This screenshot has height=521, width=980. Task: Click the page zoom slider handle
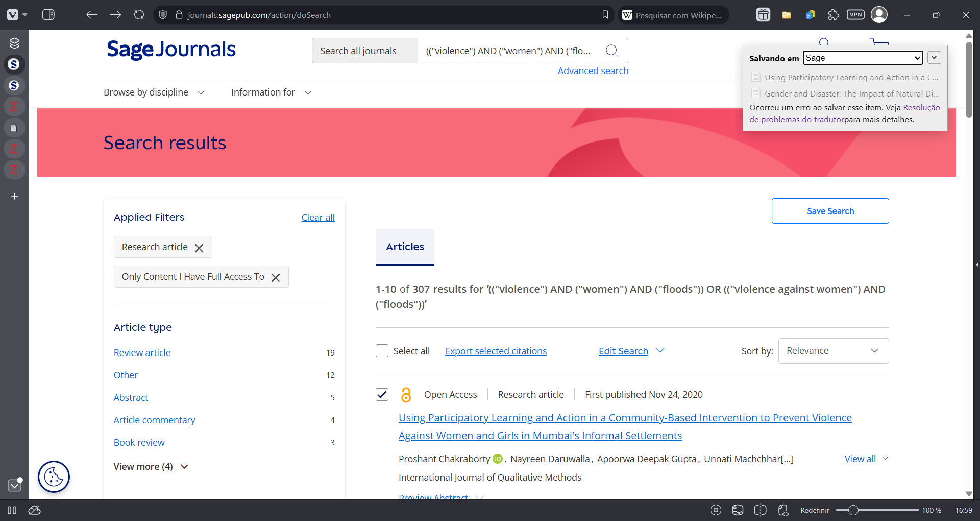point(853,510)
